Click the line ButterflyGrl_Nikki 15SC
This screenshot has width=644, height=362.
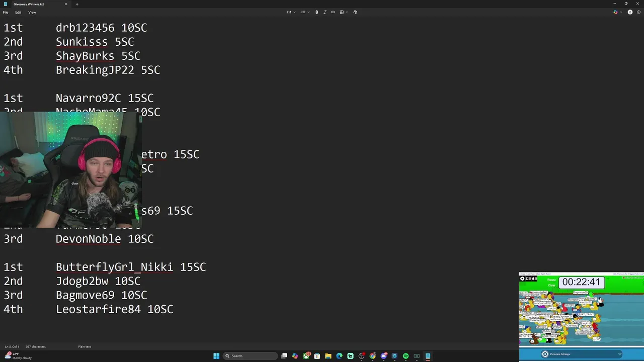pyautogui.click(x=131, y=267)
